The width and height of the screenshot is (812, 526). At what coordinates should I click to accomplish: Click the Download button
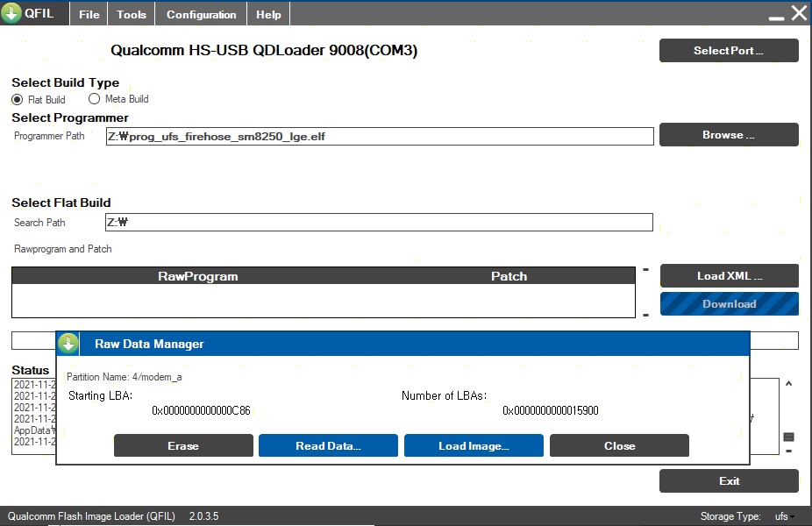coord(730,304)
